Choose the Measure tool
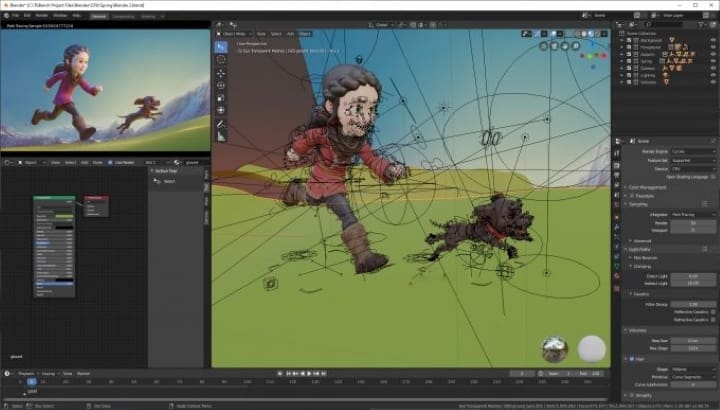The image size is (720, 410). [x=221, y=137]
